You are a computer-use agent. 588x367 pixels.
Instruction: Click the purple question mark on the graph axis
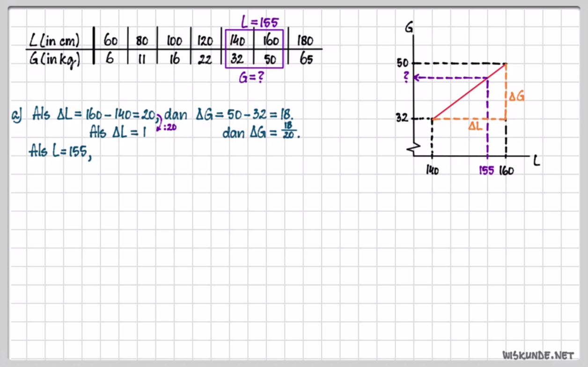pos(406,78)
